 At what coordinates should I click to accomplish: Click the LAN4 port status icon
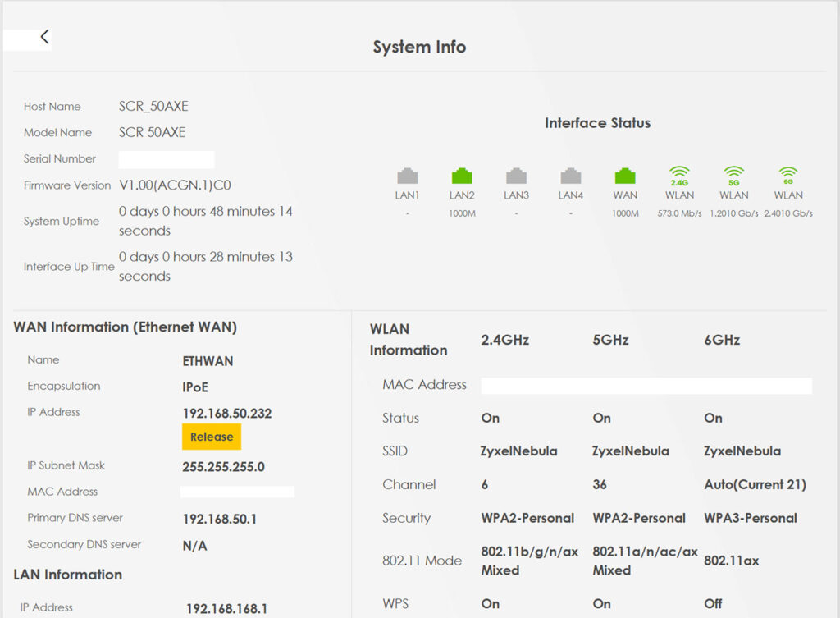click(570, 176)
